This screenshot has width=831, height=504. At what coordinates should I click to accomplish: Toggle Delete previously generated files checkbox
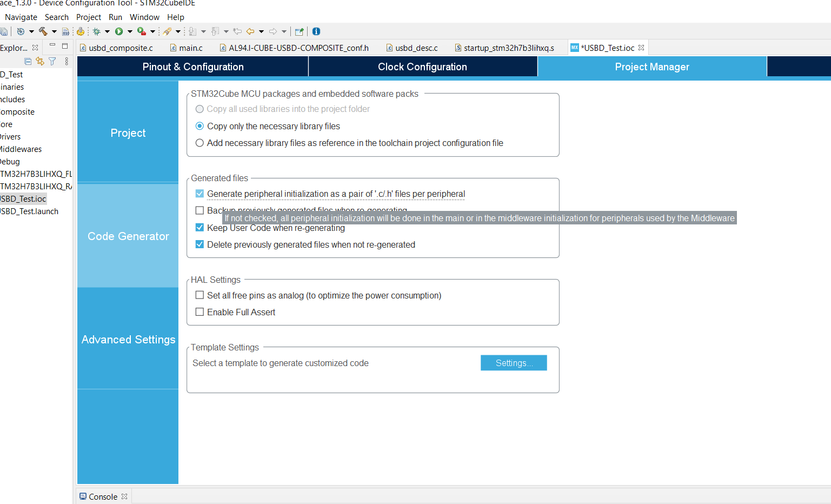(200, 244)
